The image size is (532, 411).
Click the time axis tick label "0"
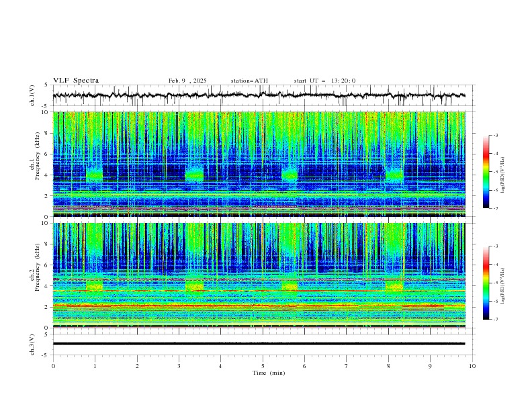point(53,366)
